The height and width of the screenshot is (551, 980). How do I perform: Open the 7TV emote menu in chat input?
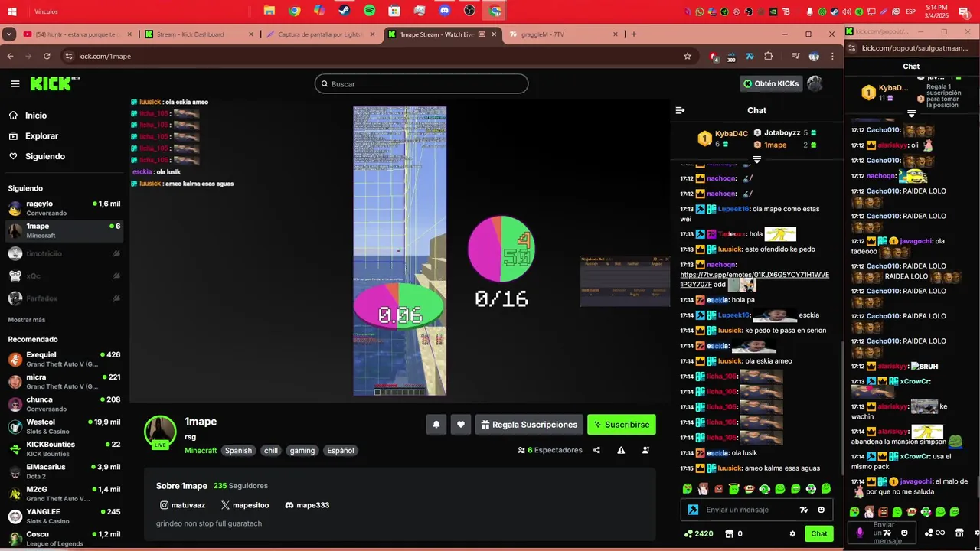[x=804, y=510]
